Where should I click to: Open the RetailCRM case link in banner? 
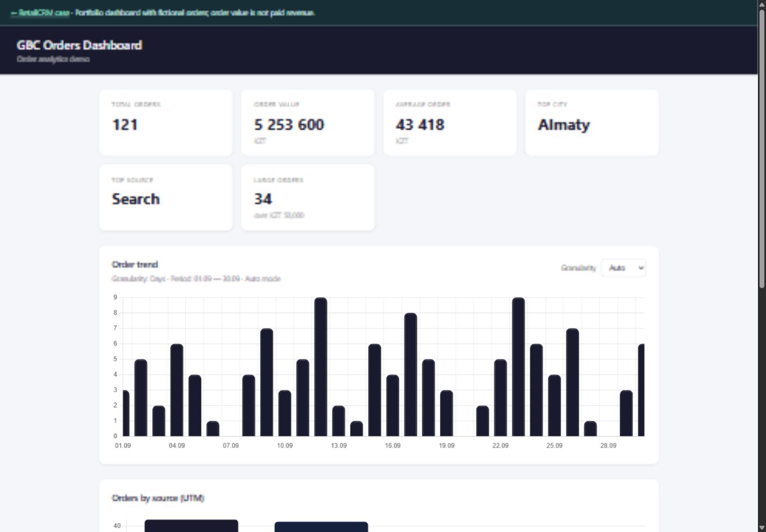point(40,12)
